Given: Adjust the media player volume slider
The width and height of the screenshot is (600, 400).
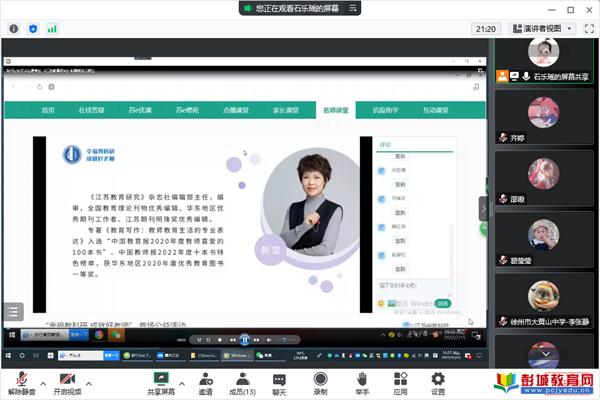Looking at the screenshot, I should click(x=286, y=340).
